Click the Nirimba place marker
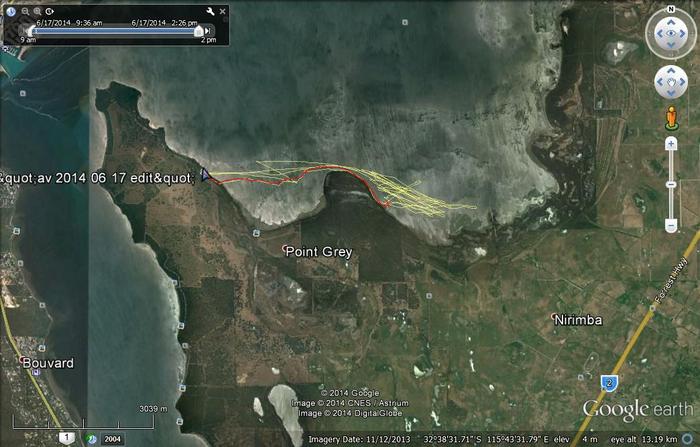The height and width of the screenshot is (447, 700). tap(555, 318)
